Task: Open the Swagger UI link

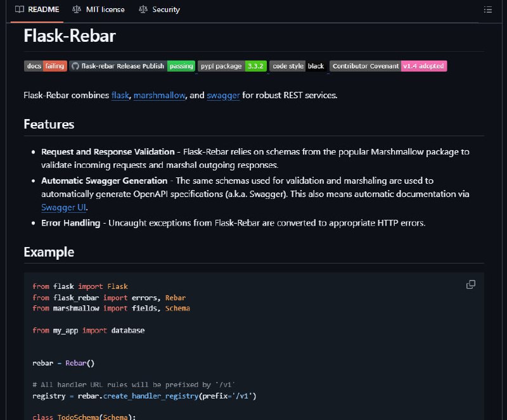Action: pyautogui.click(x=64, y=208)
